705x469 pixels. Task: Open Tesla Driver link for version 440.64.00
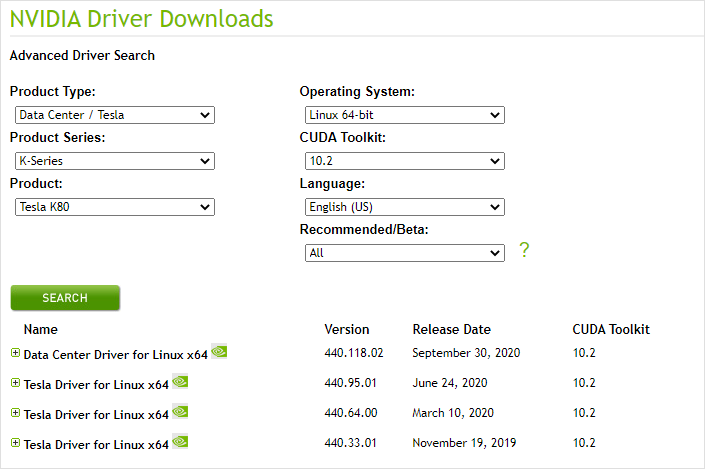[x=96, y=415]
